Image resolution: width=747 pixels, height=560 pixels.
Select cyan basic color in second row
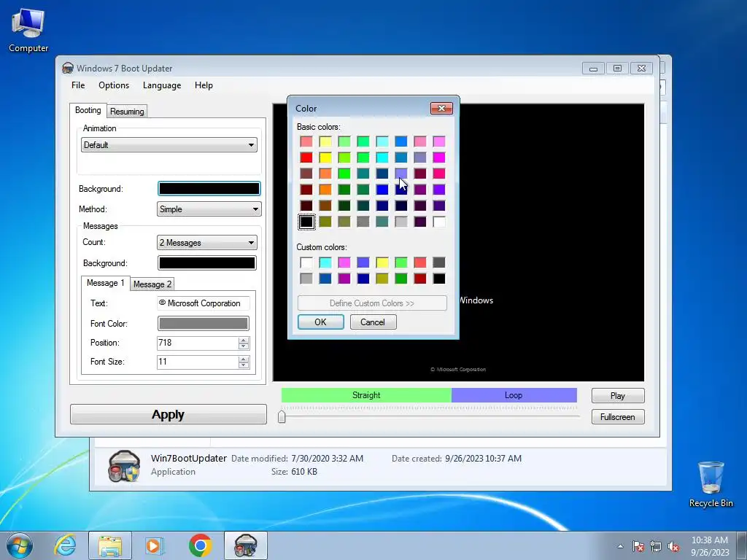tap(382, 157)
